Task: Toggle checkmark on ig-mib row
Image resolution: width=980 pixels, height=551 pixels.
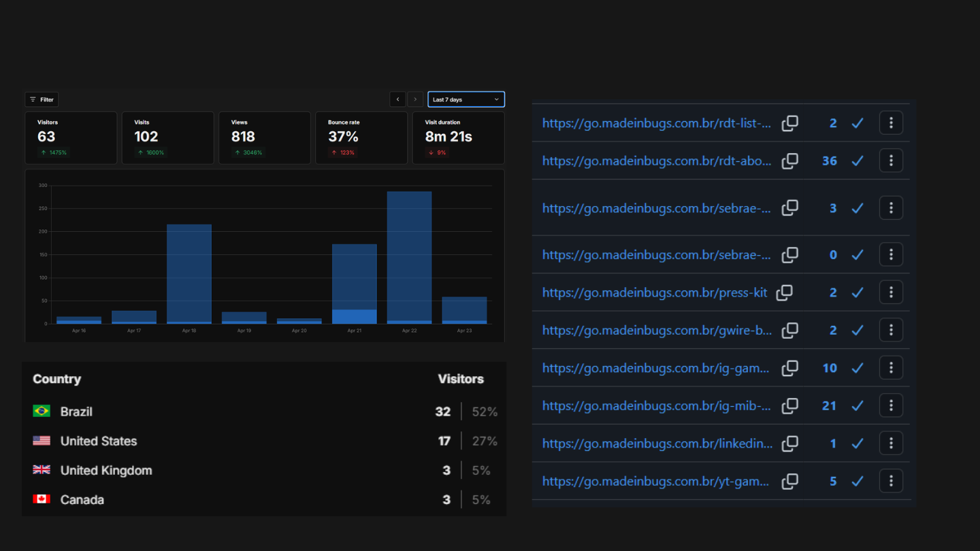Action: click(857, 406)
